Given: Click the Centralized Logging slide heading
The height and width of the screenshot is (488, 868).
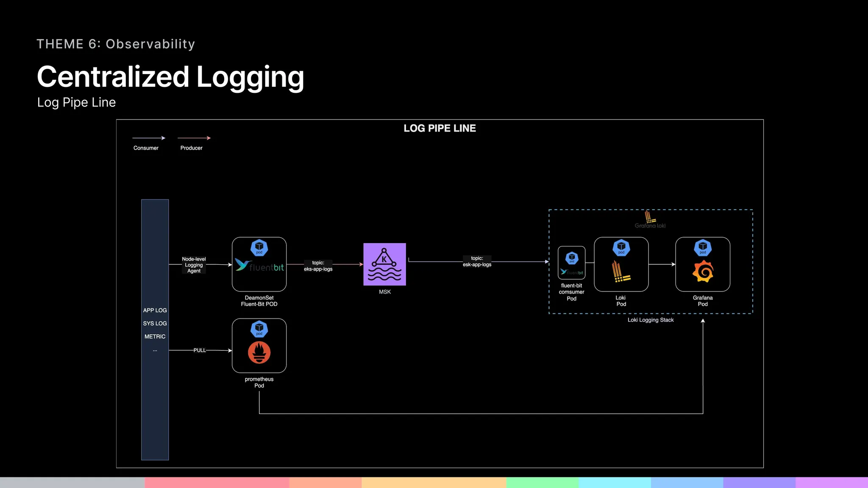Looking at the screenshot, I should (x=170, y=77).
